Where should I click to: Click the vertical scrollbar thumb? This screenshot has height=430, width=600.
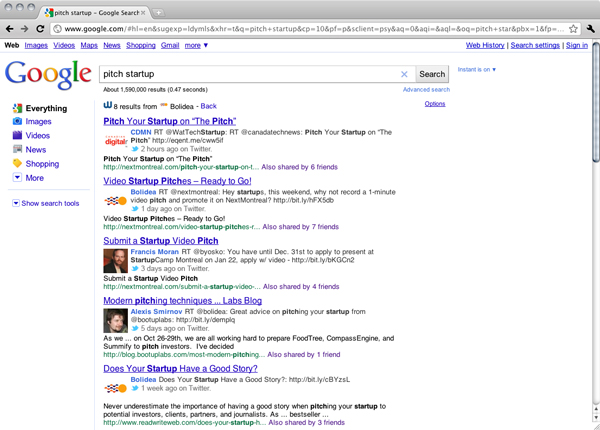pyautogui.click(x=596, y=102)
